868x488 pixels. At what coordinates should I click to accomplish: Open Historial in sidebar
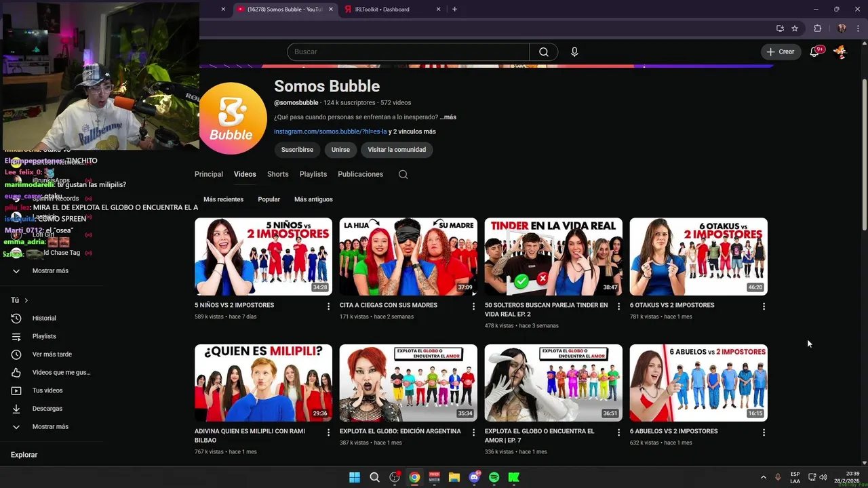tap(44, 319)
